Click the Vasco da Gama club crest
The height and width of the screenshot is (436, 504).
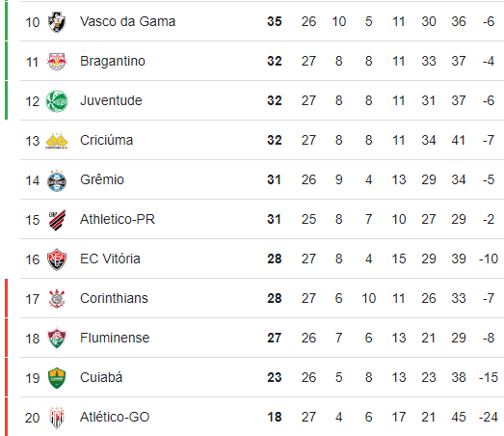pyautogui.click(x=57, y=22)
